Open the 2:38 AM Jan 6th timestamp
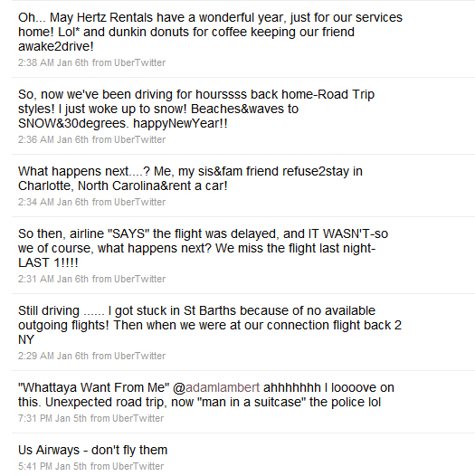Screen dimensions: 475x476 pos(53,62)
